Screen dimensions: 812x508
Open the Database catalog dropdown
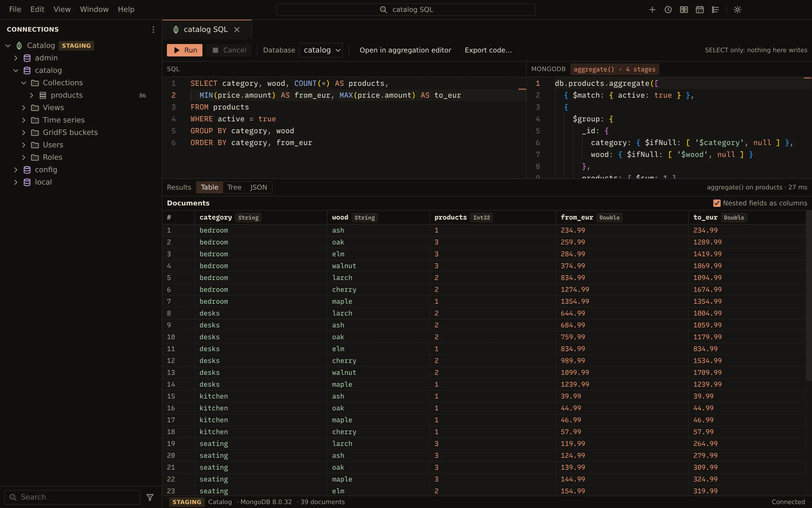(x=321, y=51)
